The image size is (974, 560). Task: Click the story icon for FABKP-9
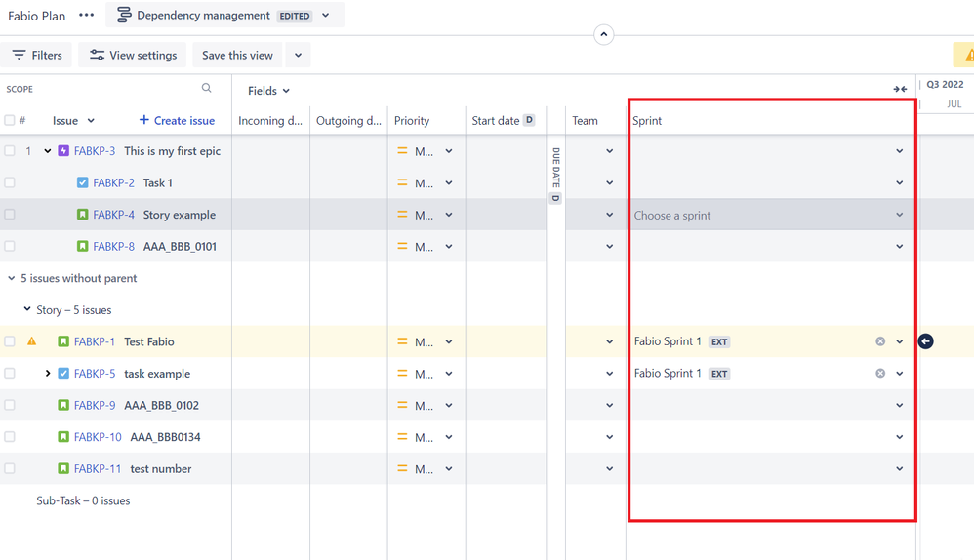click(63, 405)
